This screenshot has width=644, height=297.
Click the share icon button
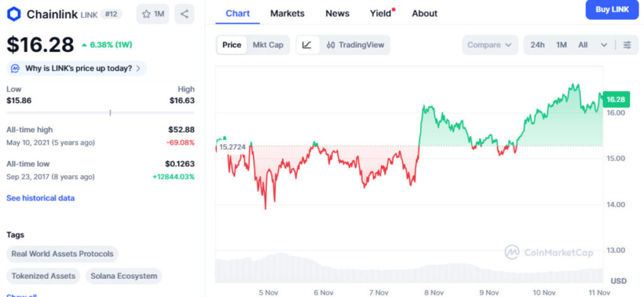[184, 14]
